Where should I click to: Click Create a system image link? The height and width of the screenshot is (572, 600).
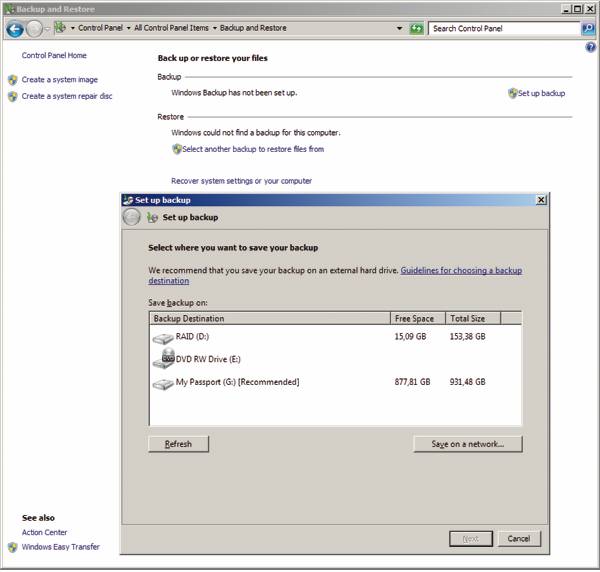pos(60,80)
